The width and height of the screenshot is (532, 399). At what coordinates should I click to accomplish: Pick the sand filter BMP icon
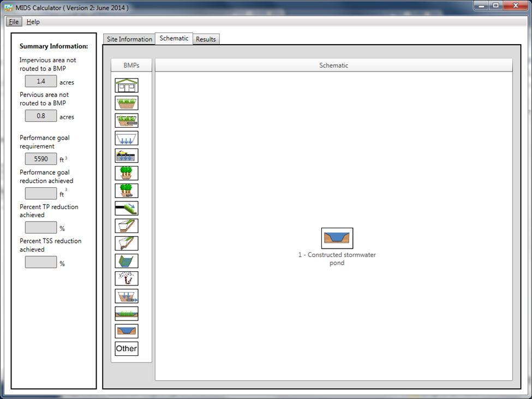[127, 296]
